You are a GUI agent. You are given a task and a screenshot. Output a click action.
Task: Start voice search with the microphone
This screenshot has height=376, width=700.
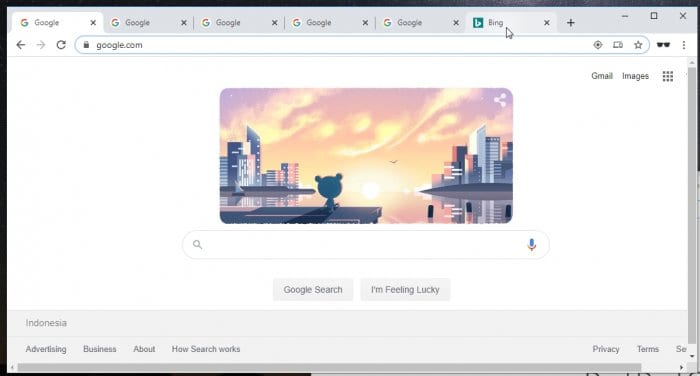(531, 245)
